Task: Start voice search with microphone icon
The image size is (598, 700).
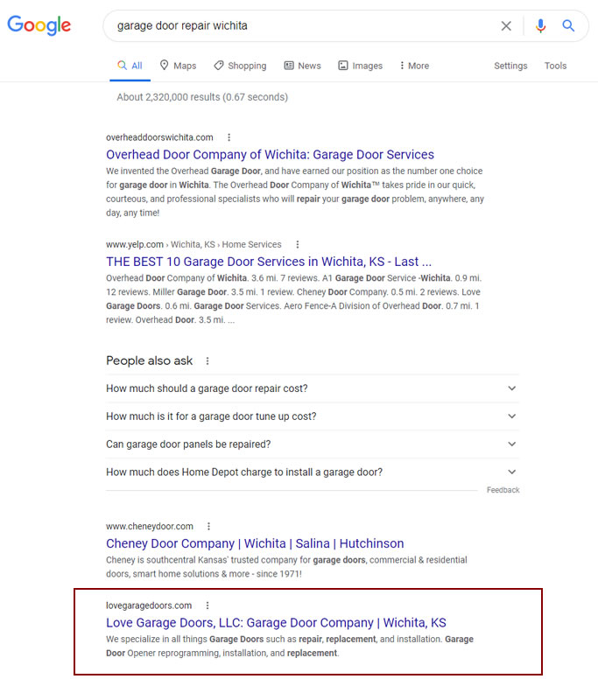Action: 540,26
